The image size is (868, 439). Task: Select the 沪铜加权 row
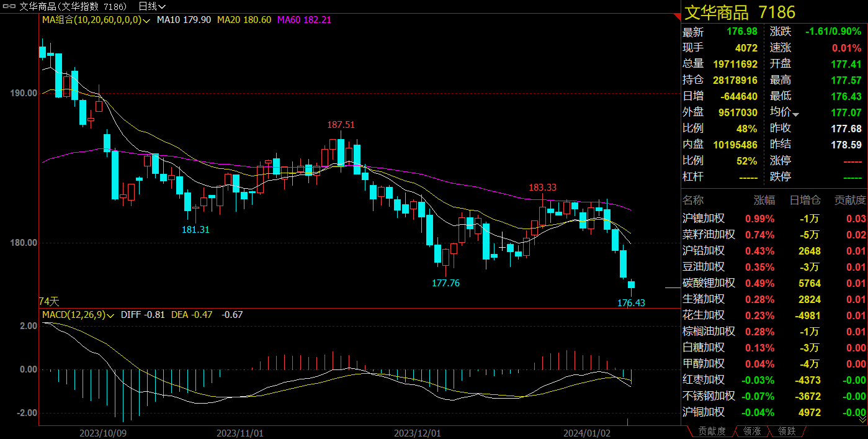(774, 412)
